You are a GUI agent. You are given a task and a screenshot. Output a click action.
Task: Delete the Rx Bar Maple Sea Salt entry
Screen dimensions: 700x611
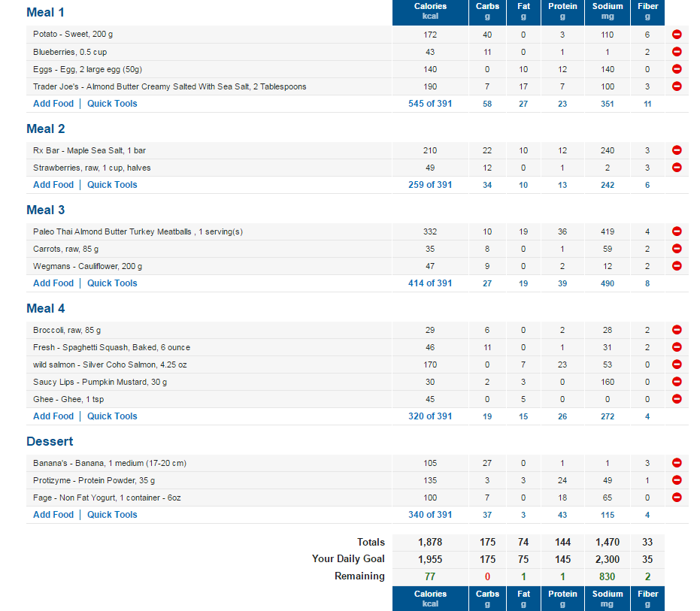(677, 150)
